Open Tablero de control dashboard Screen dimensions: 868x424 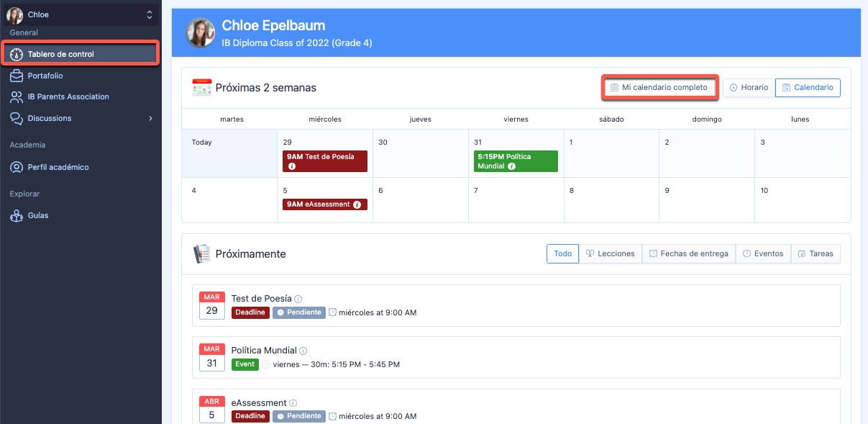pos(60,54)
